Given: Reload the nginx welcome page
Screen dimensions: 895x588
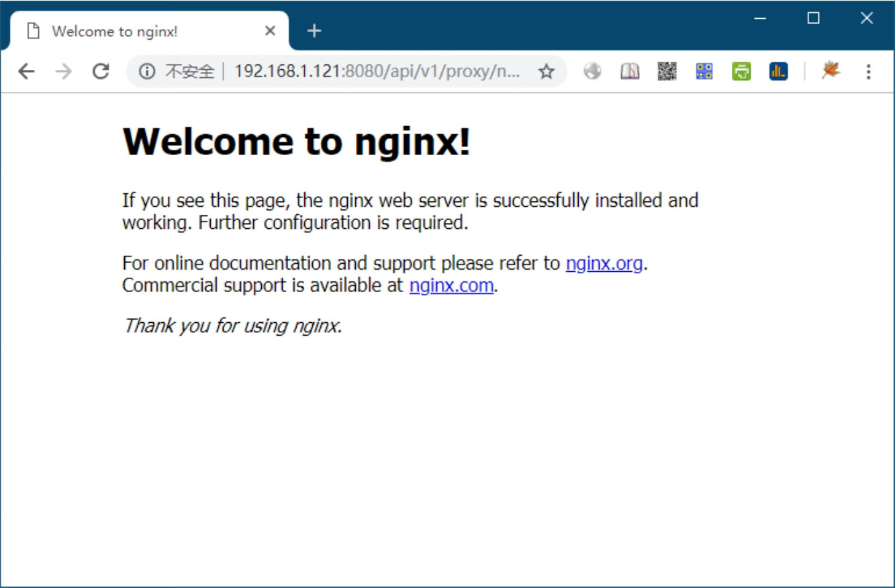Looking at the screenshot, I should point(101,71).
